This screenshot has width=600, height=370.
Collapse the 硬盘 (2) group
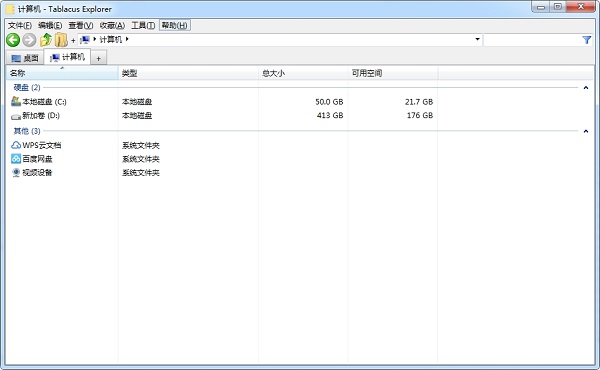[x=585, y=88]
